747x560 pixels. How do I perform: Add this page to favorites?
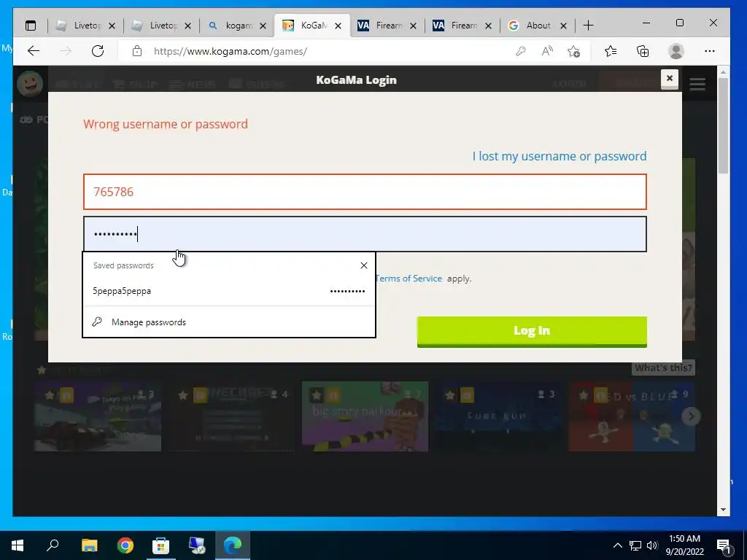(x=574, y=51)
